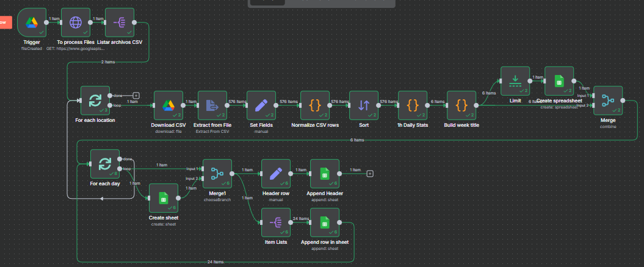Click the Merge1 output connector dot
The image size is (644, 267).
coord(232,174)
